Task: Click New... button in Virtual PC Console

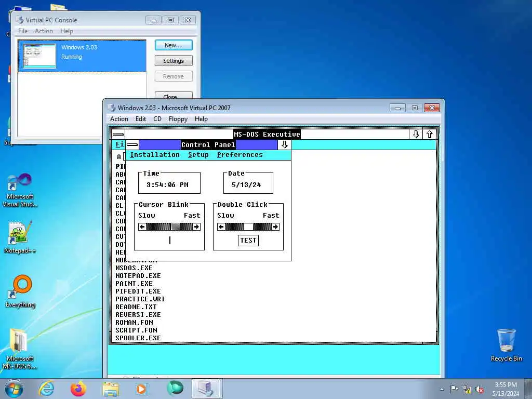Action: (x=174, y=46)
